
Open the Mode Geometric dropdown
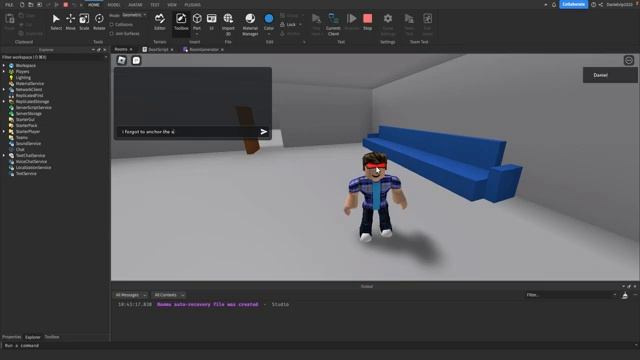(134, 15)
